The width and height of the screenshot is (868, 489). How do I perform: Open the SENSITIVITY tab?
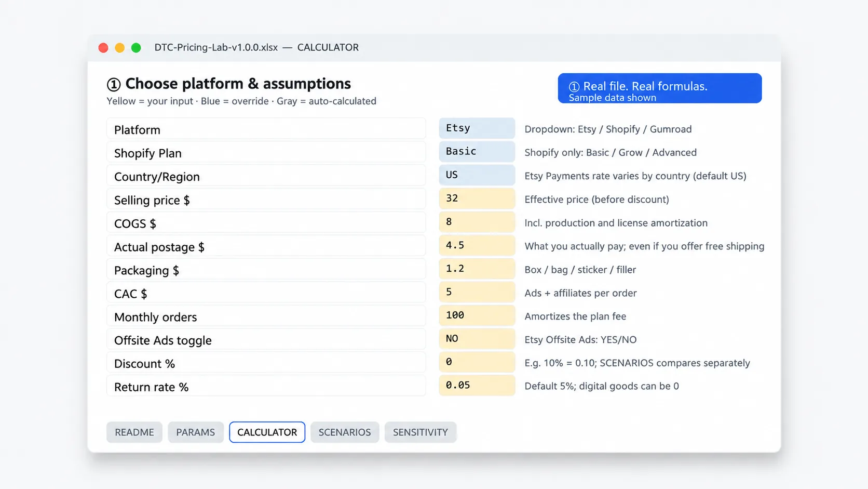[x=421, y=432]
